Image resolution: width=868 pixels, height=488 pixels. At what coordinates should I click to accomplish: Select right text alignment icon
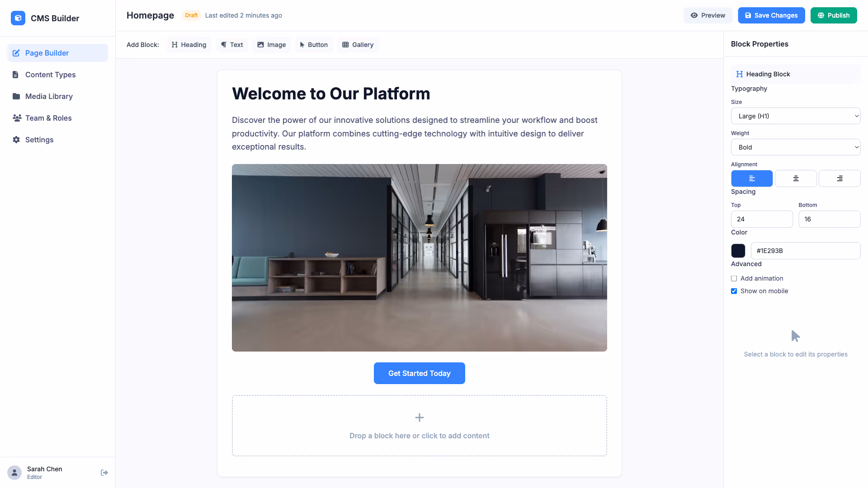pos(840,178)
